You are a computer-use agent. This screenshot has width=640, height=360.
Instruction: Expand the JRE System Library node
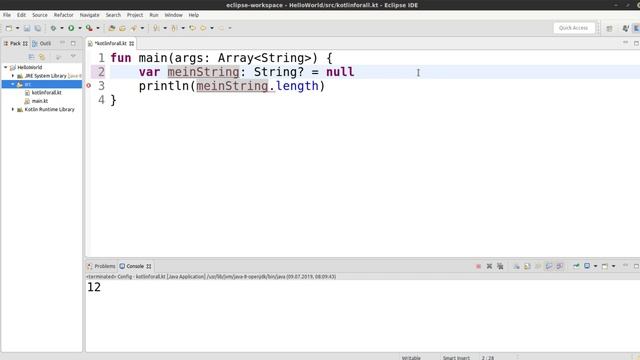click(x=13, y=76)
